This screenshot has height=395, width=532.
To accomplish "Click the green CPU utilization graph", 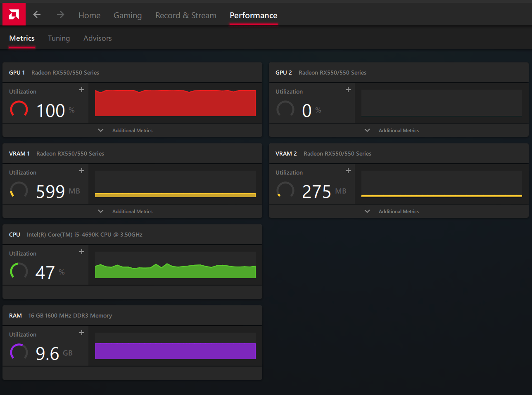I will 175,265.
